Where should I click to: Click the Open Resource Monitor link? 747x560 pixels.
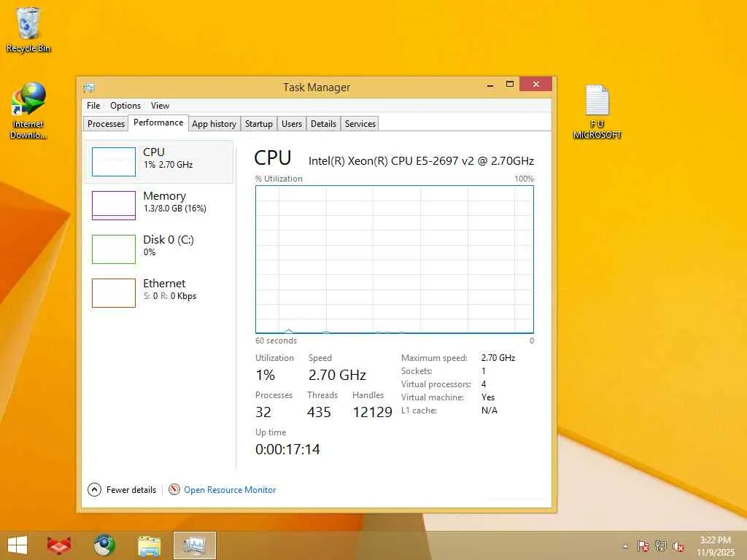[x=230, y=489]
